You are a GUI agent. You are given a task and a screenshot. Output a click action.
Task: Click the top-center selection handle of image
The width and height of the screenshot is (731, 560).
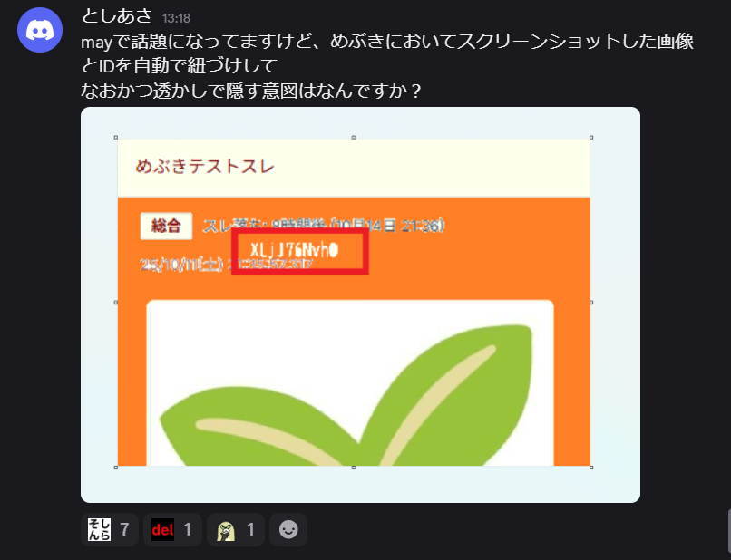pos(354,138)
